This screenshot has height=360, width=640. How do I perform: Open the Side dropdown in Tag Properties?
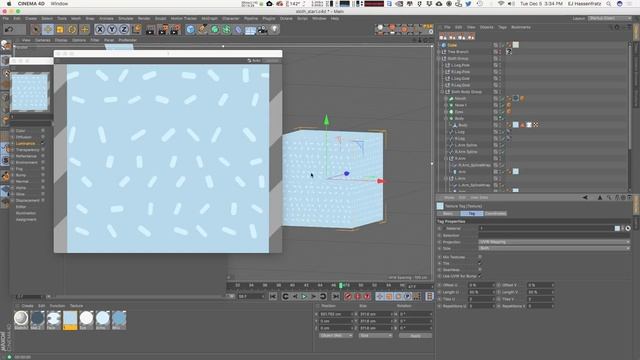(554, 248)
